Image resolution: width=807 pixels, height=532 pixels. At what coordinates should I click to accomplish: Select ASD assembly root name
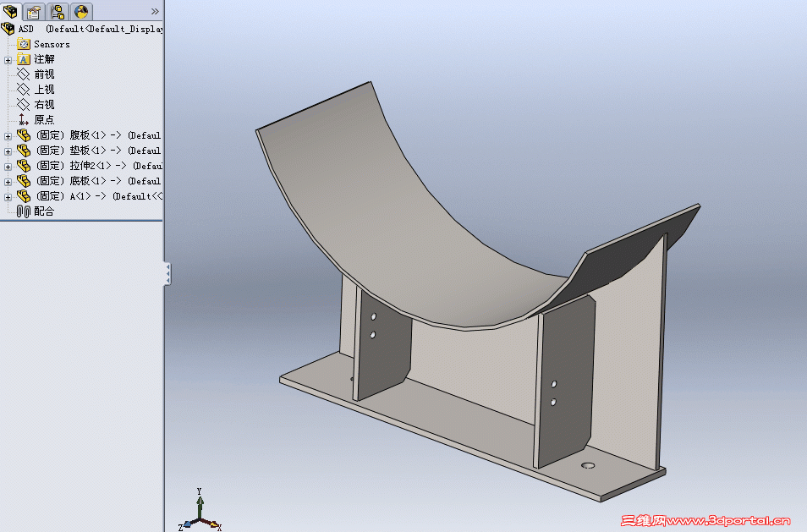[x=26, y=30]
